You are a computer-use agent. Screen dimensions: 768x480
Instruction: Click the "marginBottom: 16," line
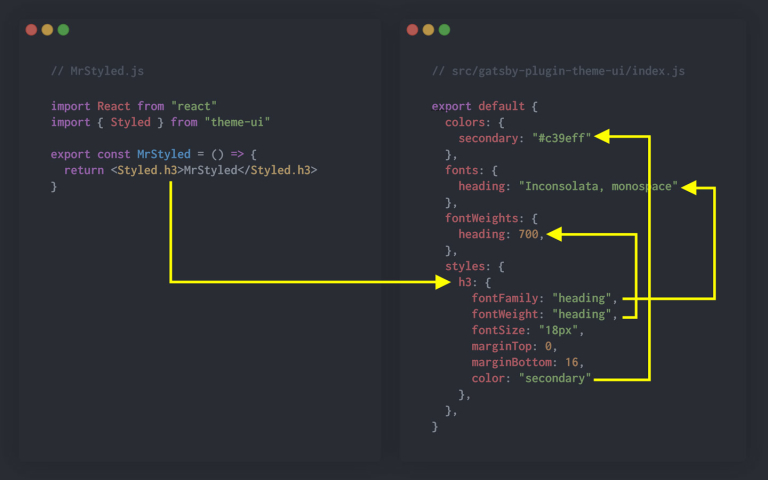528,362
